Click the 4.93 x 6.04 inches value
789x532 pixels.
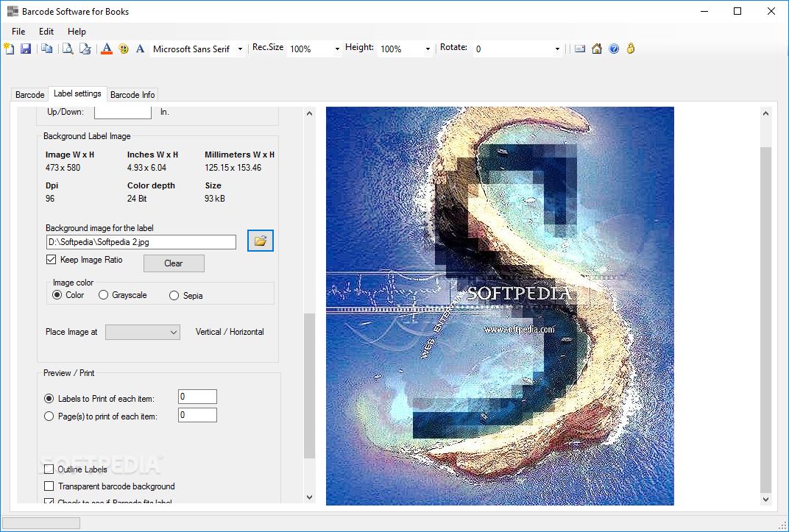pos(146,168)
